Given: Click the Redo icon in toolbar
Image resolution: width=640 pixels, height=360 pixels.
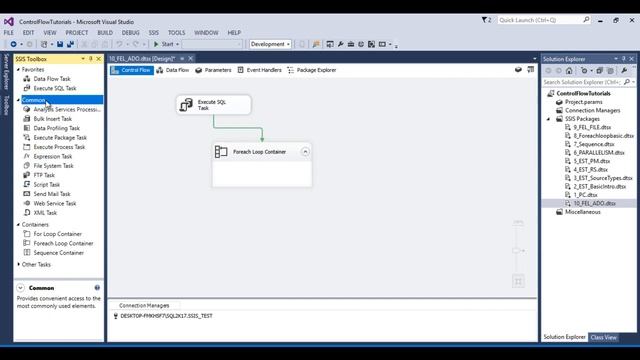Looking at the screenshot, I should [x=136, y=44].
